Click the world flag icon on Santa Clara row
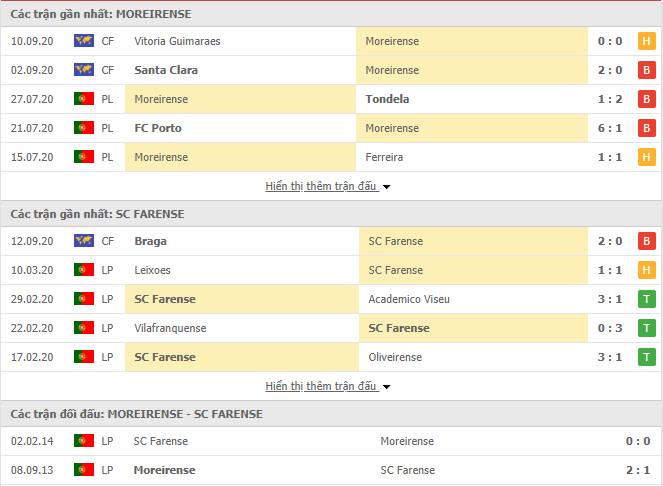Screen dimensions: 663x486 tap(83, 70)
